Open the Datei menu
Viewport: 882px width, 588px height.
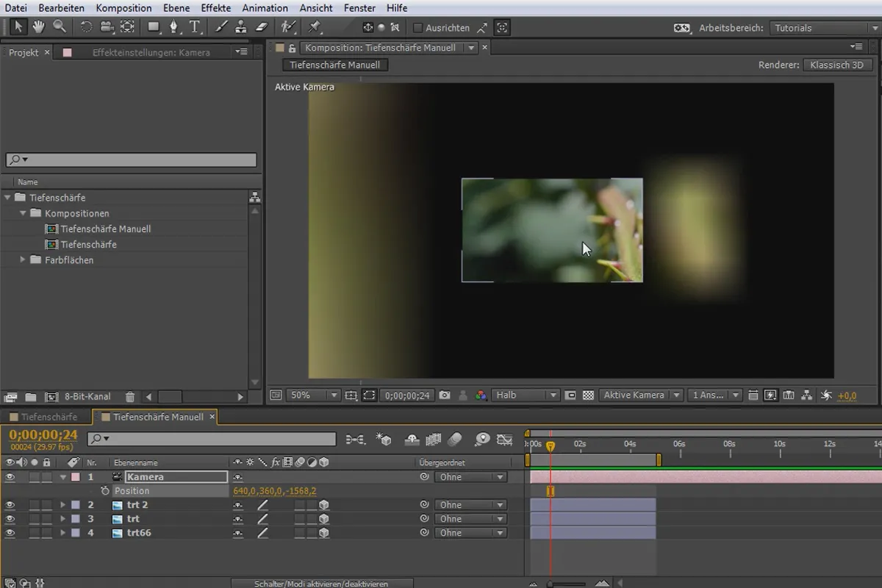coord(15,8)
